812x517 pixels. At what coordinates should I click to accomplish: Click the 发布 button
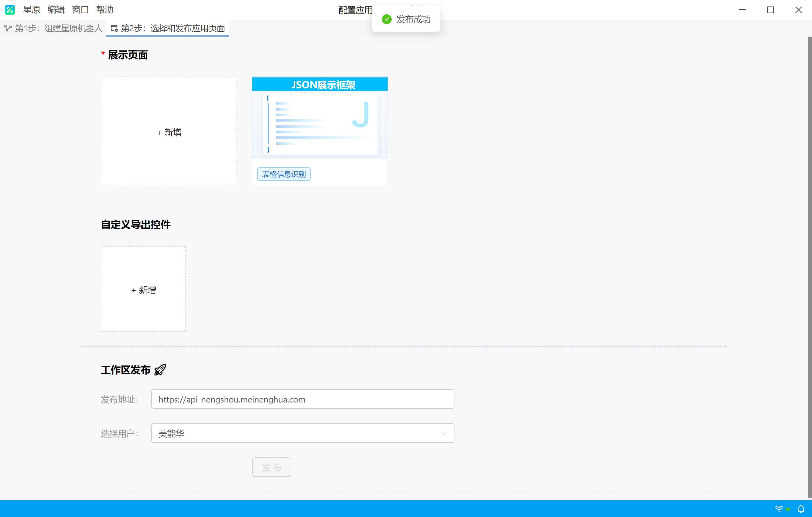[x=271, y=467]
